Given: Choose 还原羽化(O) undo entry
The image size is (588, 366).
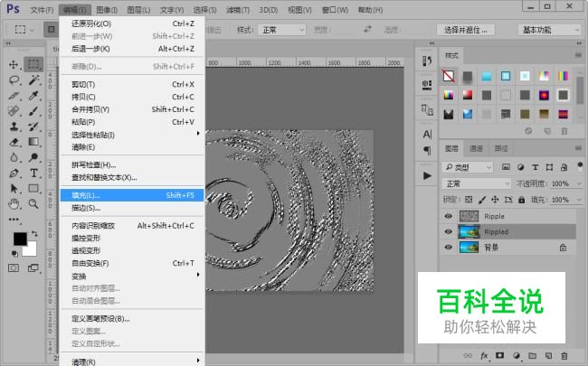Looking at the screenshot, I should [x=132, y=23].
